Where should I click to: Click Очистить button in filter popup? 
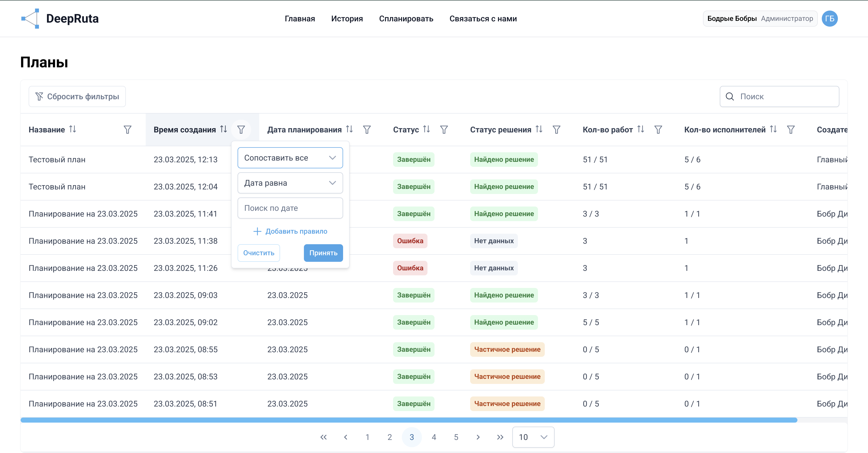point(259,253)
